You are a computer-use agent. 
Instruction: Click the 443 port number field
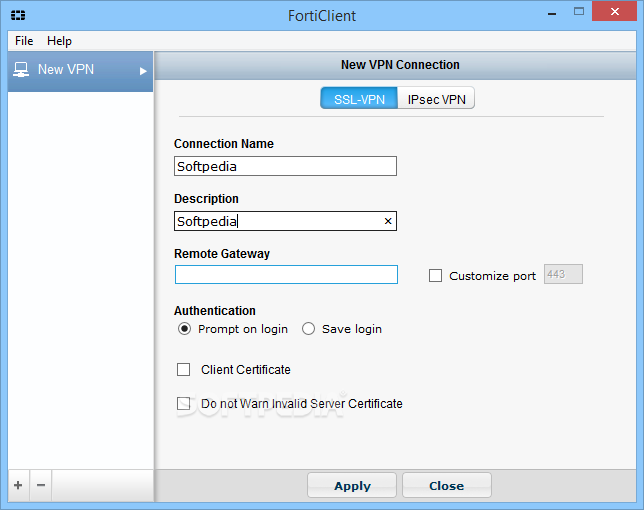(563, 274)
